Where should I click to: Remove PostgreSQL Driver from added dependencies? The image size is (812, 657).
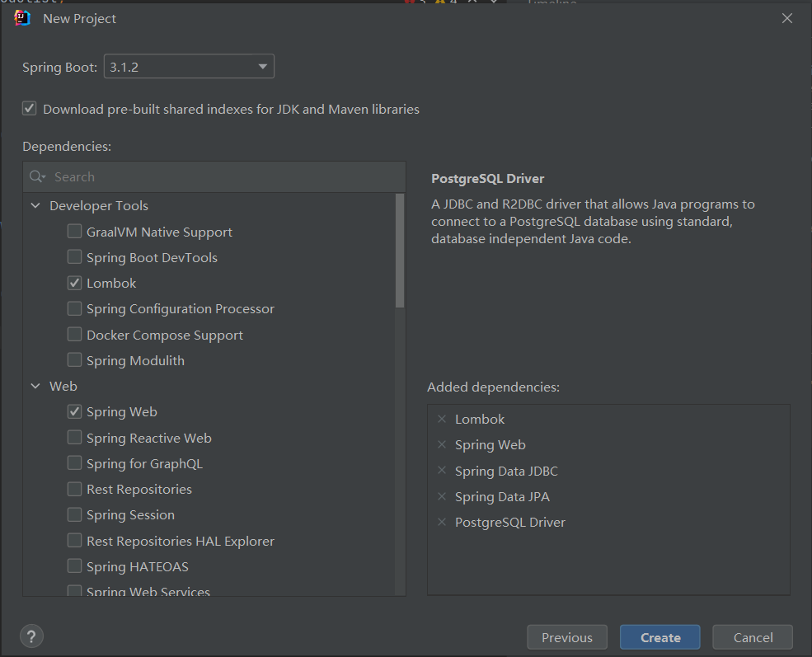442,522
